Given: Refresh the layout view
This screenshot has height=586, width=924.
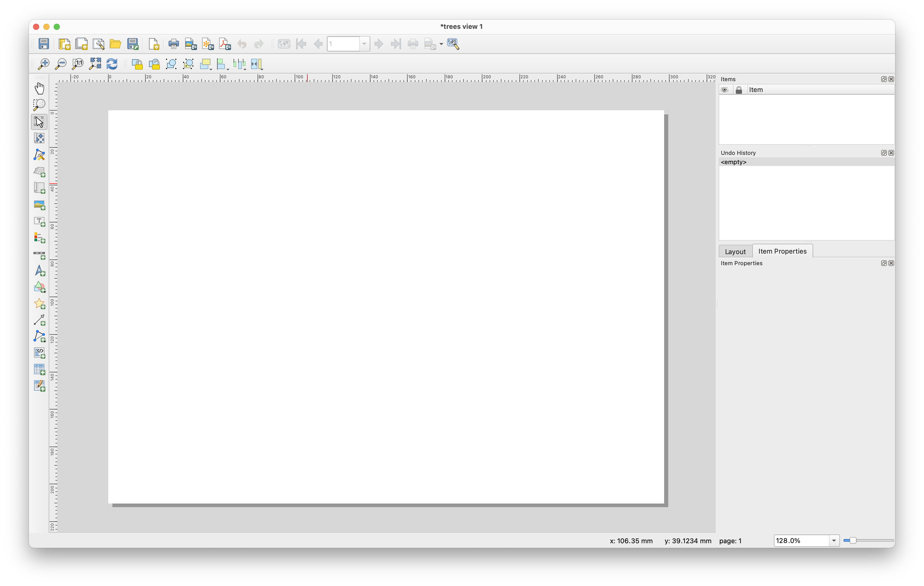Looking at the screenshot, I should [112, 64].
